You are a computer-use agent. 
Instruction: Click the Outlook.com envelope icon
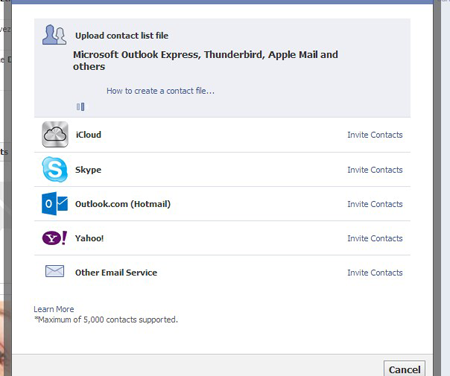point(55,203)
